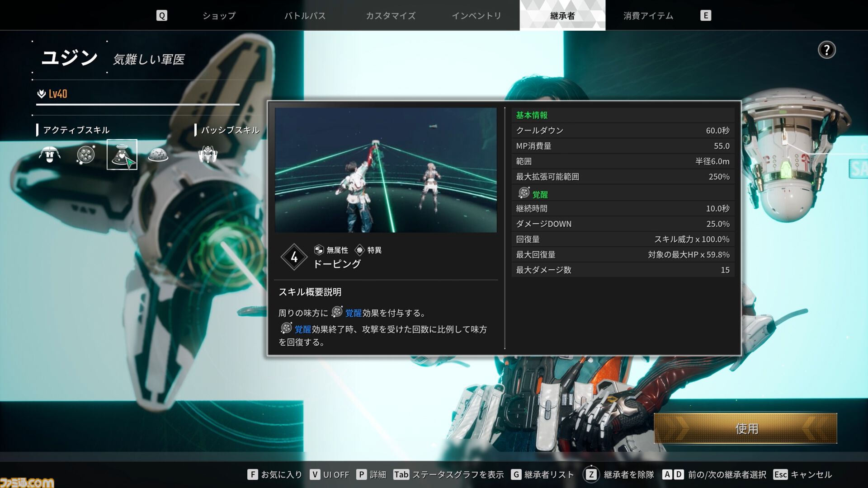This screenshot has height=488, width=868.
Task: Click the 特異 type icon
Action: pos(359,250)
